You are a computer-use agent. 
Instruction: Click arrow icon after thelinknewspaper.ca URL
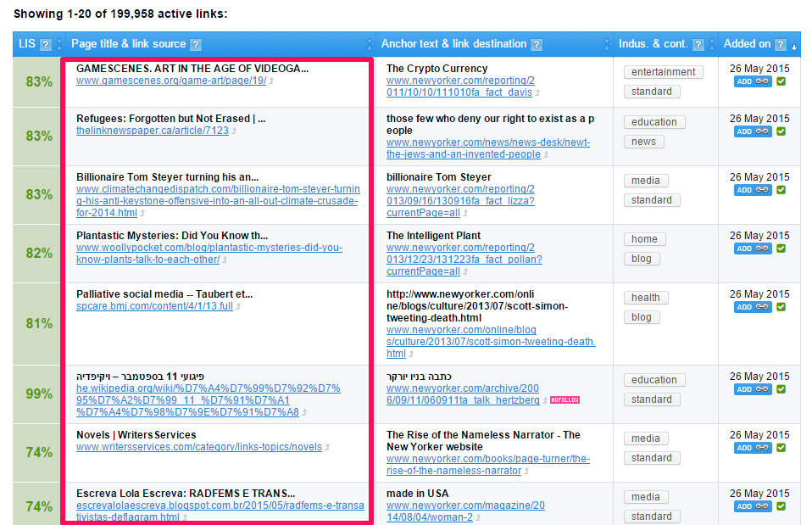[234, 131]
